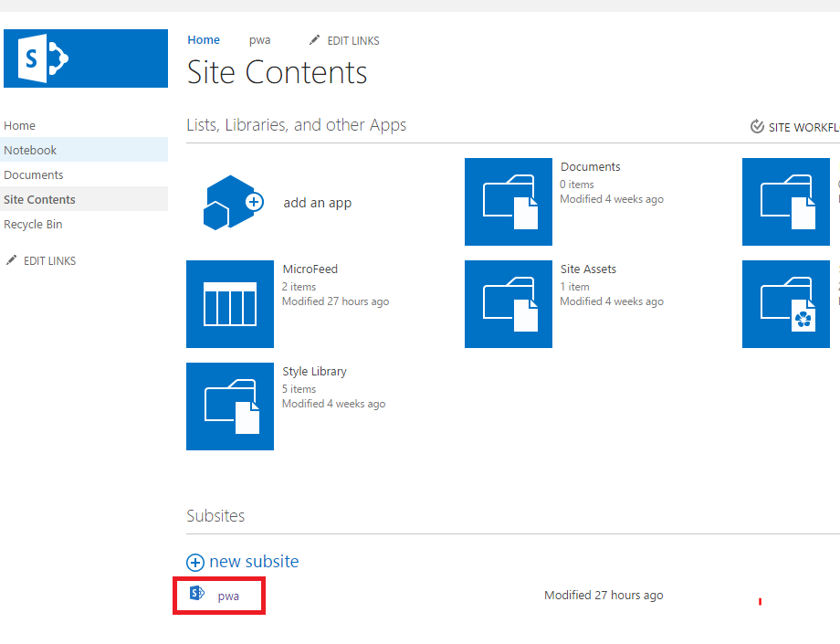Click the add an app link text

tap(318, 203)
